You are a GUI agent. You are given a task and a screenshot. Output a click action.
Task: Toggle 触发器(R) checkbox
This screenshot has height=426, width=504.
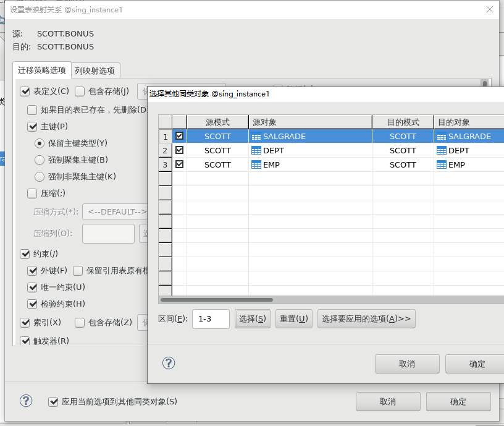(25, 341)
